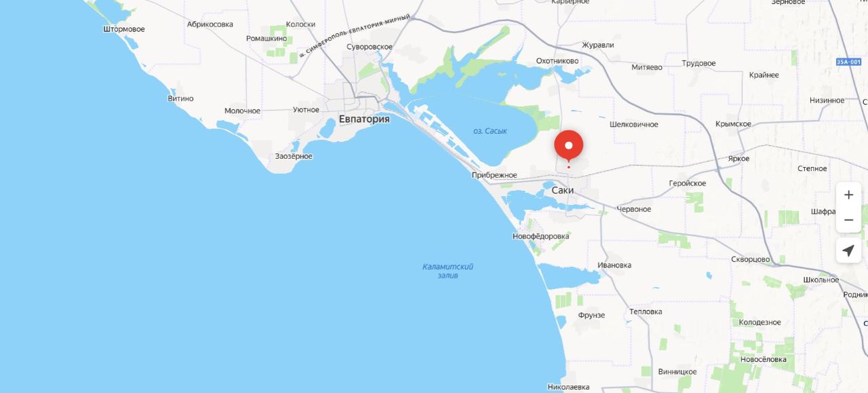Click the Каламитский залив bay label

coord(448,271)
